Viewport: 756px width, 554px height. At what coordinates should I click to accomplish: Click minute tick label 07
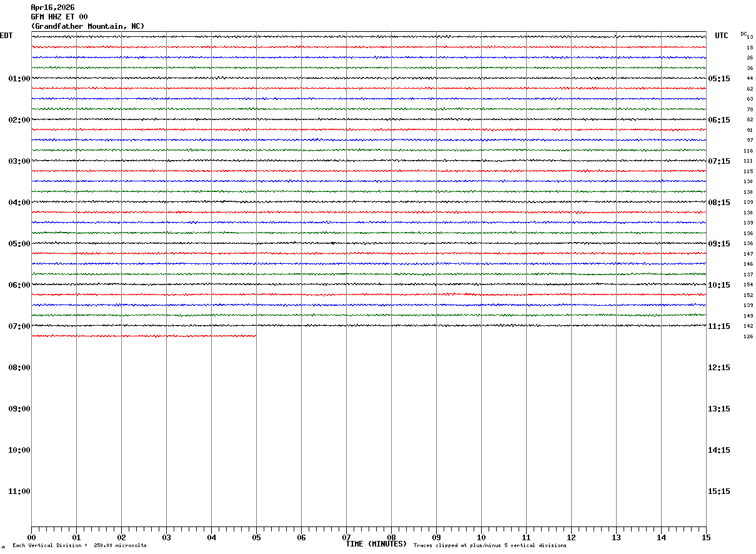[x=346, y=538]
